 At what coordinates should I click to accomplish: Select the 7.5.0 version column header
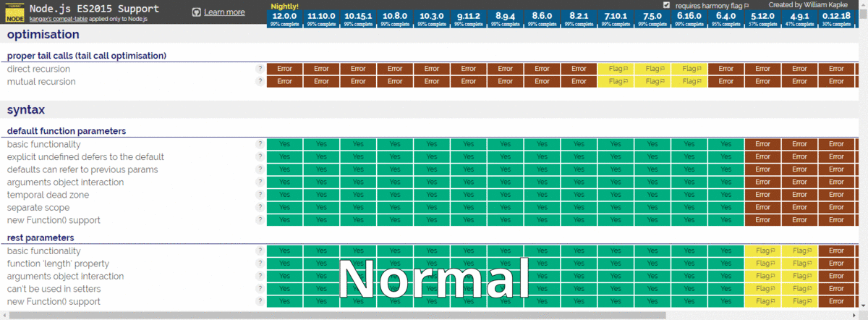(652, 18)
